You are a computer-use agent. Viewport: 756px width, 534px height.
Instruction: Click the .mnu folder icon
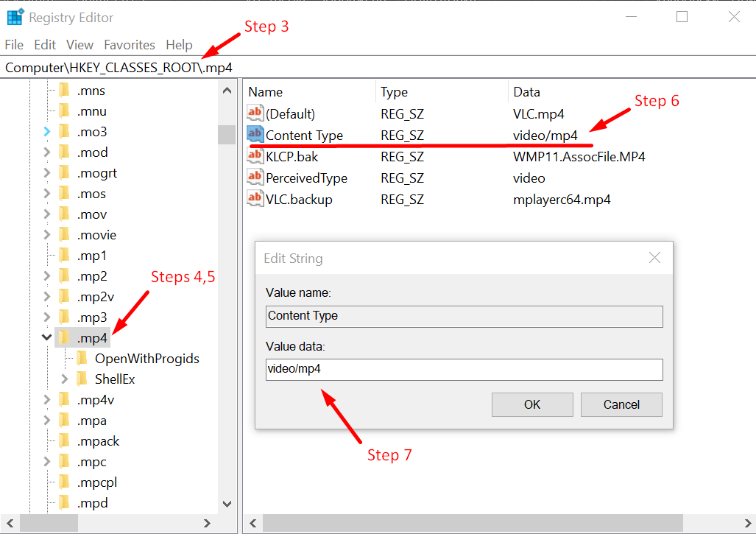pyautogui.click(x=64, y=111)
